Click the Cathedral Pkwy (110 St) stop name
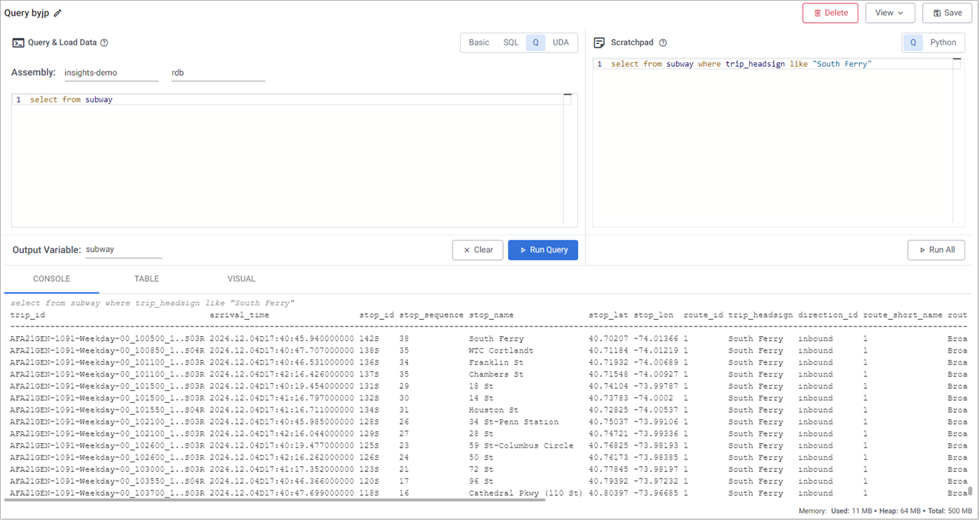The width and height of the screenshot is (980, 521). (x=526, y=494)
